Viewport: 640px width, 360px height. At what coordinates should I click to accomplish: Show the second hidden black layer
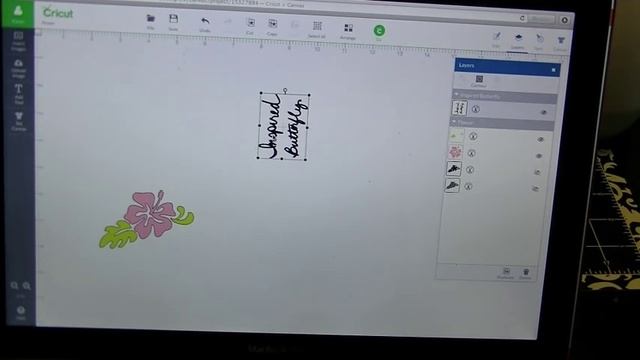coord(536,189)
